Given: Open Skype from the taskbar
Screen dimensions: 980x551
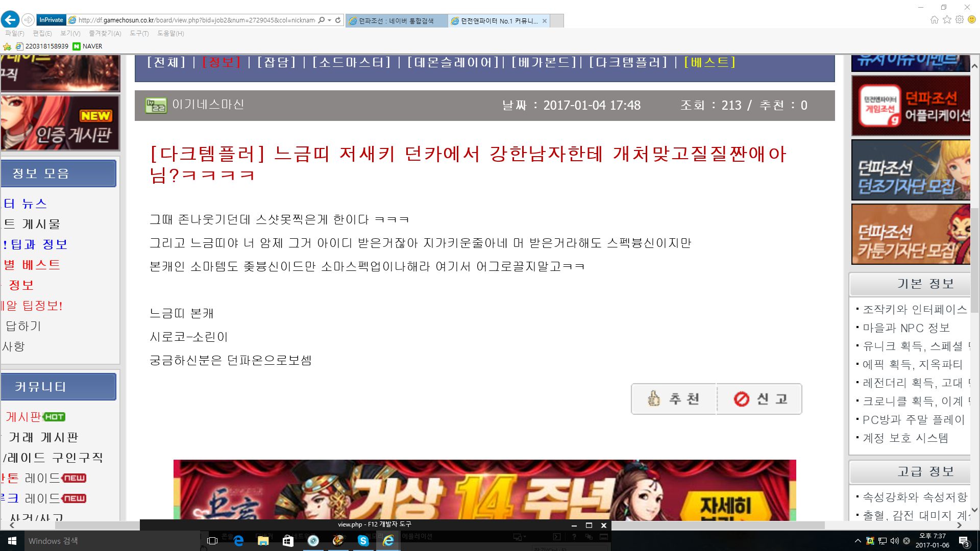Looking at the screenshot, I should point(363,541).
